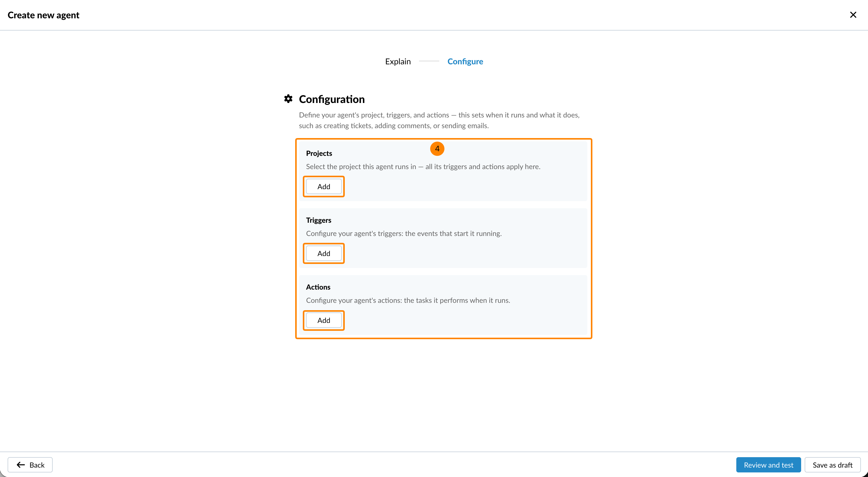The width and height of the screenshot is (868, 477).
Task: Add an action under Actions
Action: 323,320
